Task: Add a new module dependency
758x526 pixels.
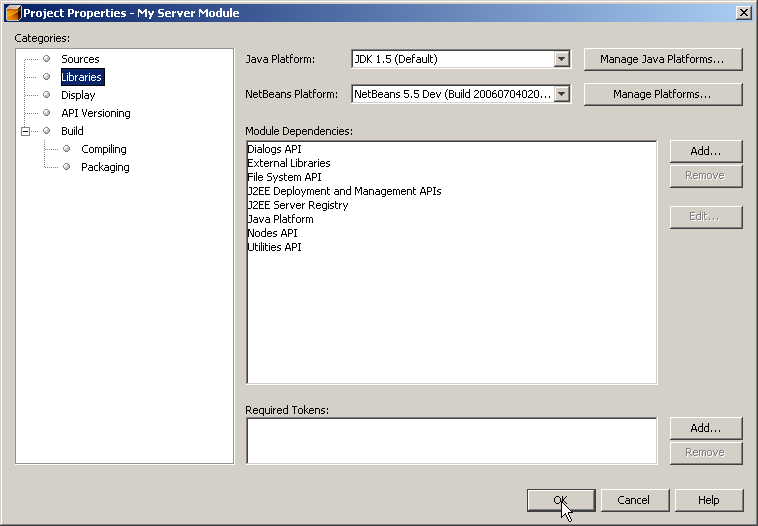Action: (x=705, y=151)
